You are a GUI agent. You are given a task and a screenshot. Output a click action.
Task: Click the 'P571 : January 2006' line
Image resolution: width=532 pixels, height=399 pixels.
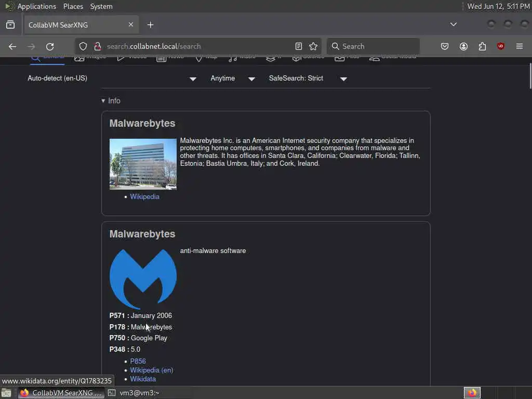140,315
